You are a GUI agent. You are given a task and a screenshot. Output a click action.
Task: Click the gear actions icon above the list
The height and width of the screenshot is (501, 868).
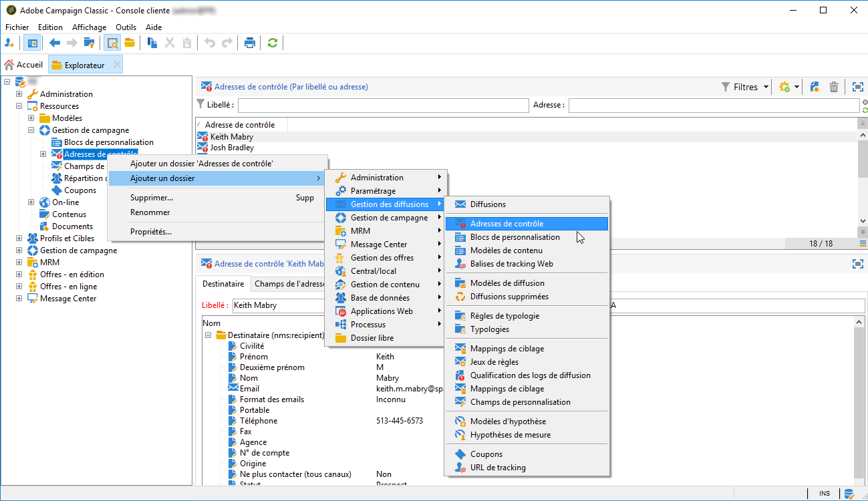point(784,87)
